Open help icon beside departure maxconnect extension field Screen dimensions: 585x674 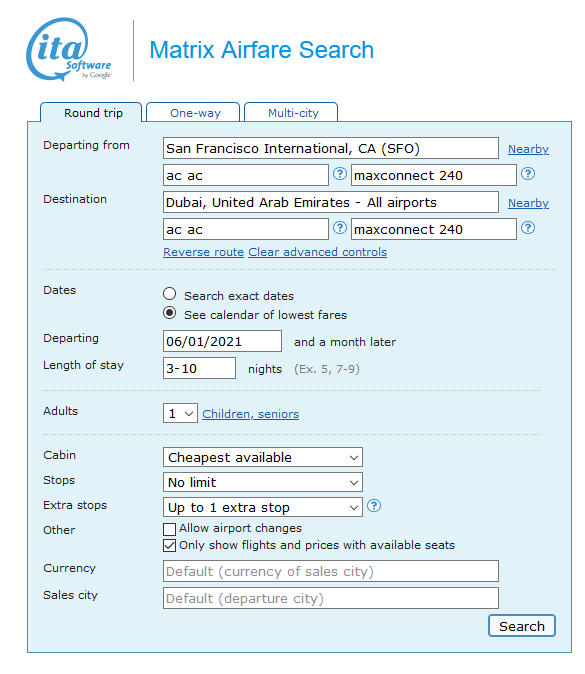click(528, 174)
